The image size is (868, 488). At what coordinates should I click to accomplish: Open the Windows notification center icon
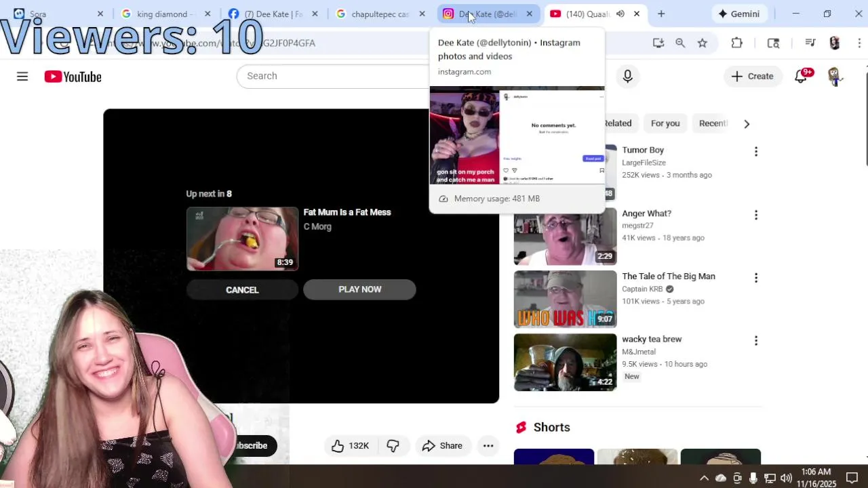point(852,478)
